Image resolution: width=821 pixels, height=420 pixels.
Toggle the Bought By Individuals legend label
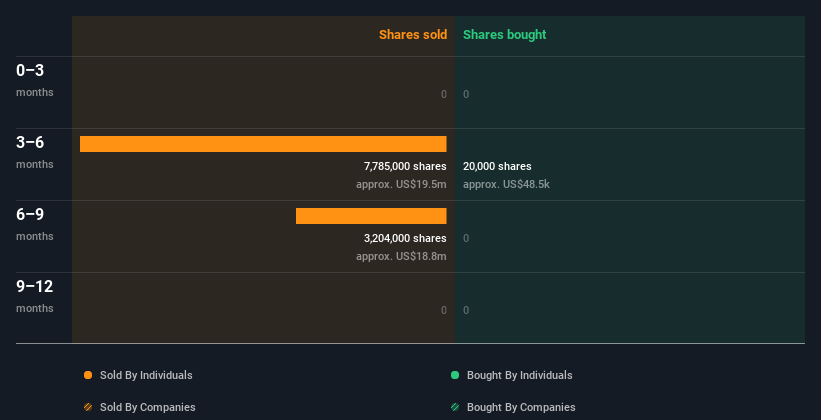pos(519,375)
